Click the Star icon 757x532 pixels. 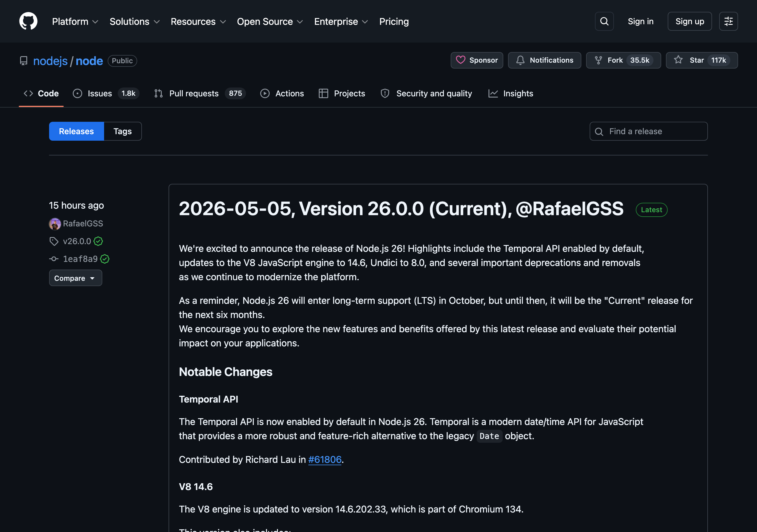pyautogui.click(x=678, y=60)
